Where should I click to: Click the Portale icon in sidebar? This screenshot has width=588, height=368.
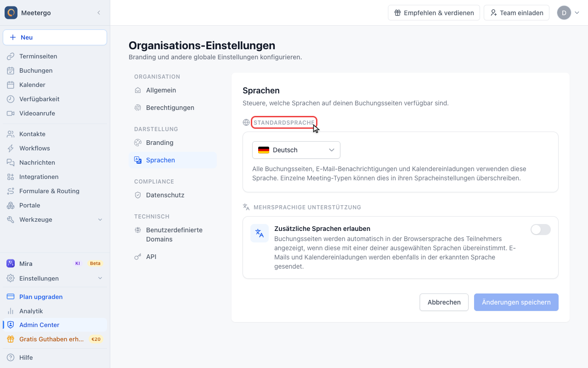pos(11,205)
